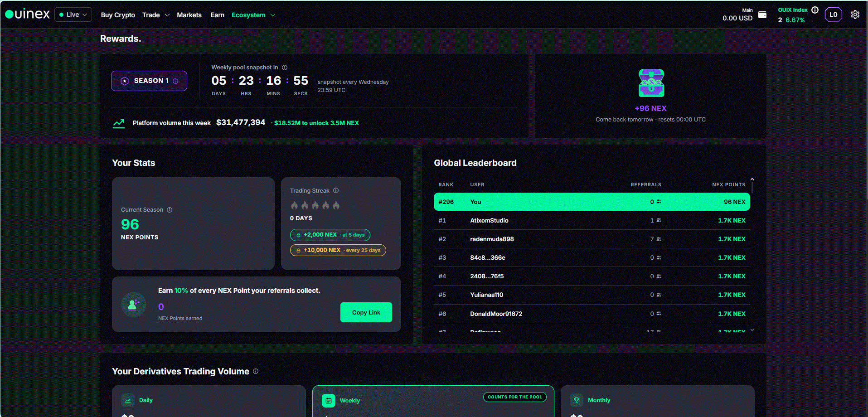This screenshot has width=868, height=417.
Task: Click the leaderboard scroll up arrow
Action: tap(752, 179)
